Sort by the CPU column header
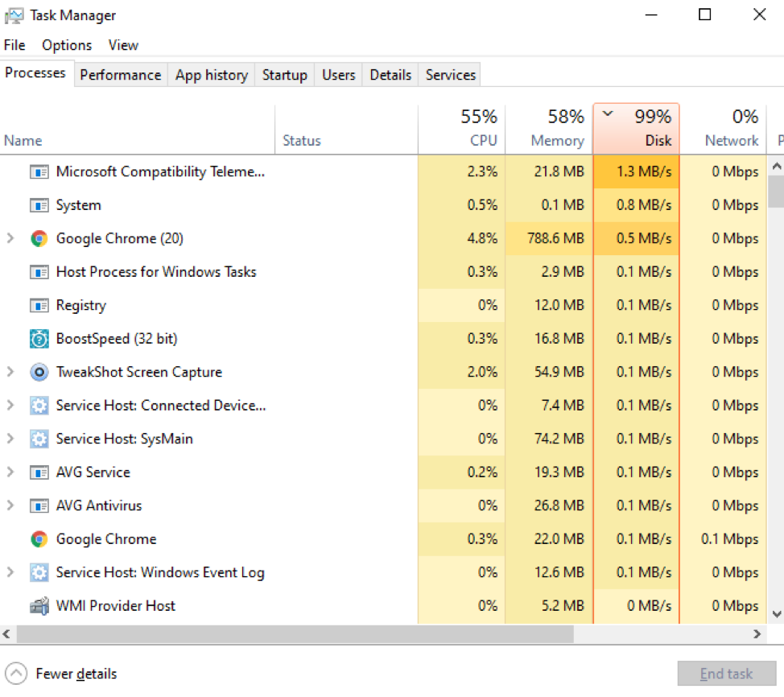This screenshot has width=784, height=697. [x=461, y=130]
